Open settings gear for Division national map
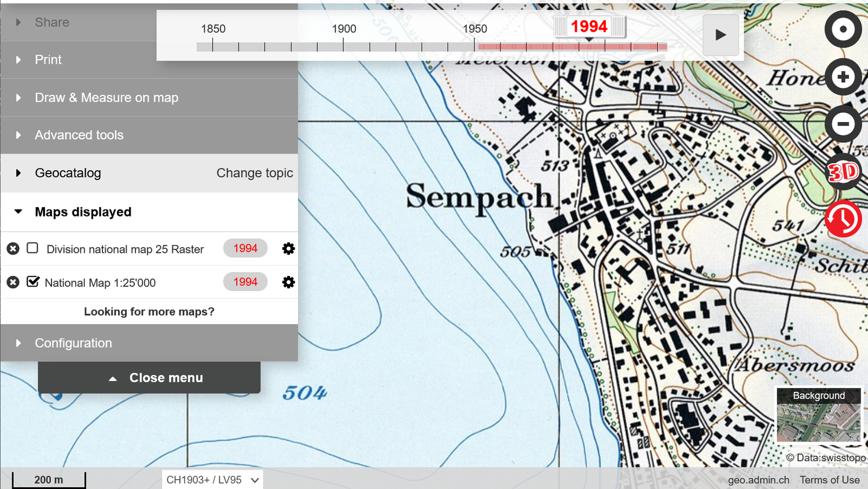This screenshot has width=868, height=489. click(288, 249)
